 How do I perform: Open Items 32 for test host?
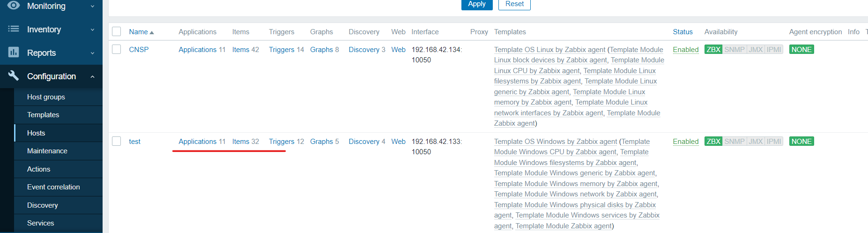click(245, 142)
